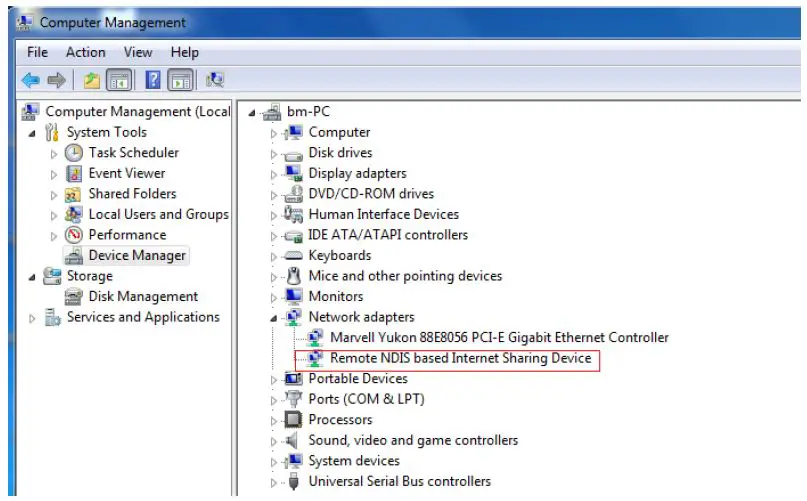Viewport: 807px width, 501px height.
Task: Select the Ports (COM & LPT) label
Action: pyautogui.click(x=366, y=399)
